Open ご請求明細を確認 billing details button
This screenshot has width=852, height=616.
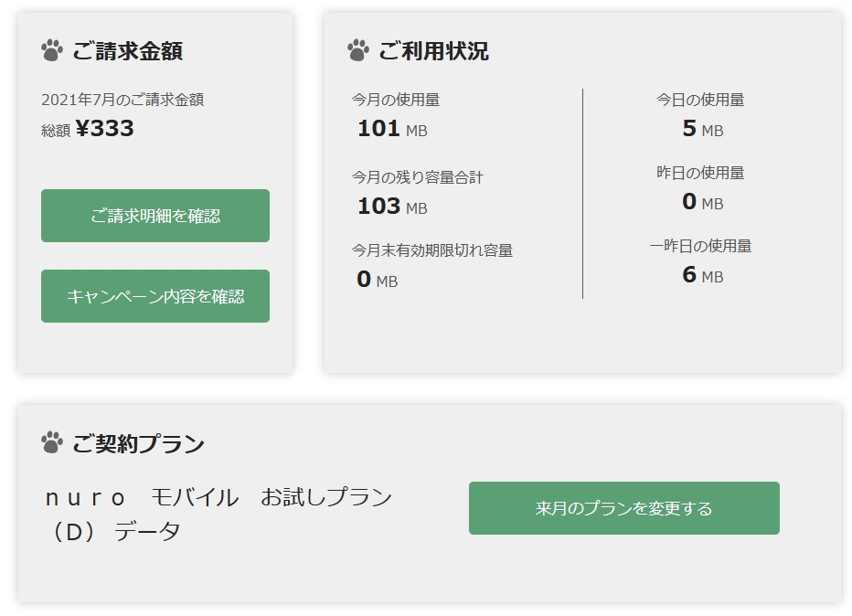tap(155, 216)
